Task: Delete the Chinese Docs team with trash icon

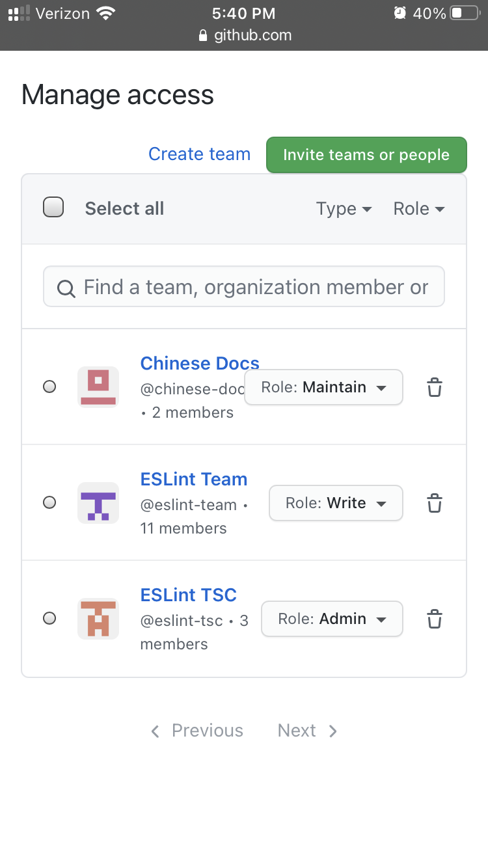Action: click(x=435, y=387)
